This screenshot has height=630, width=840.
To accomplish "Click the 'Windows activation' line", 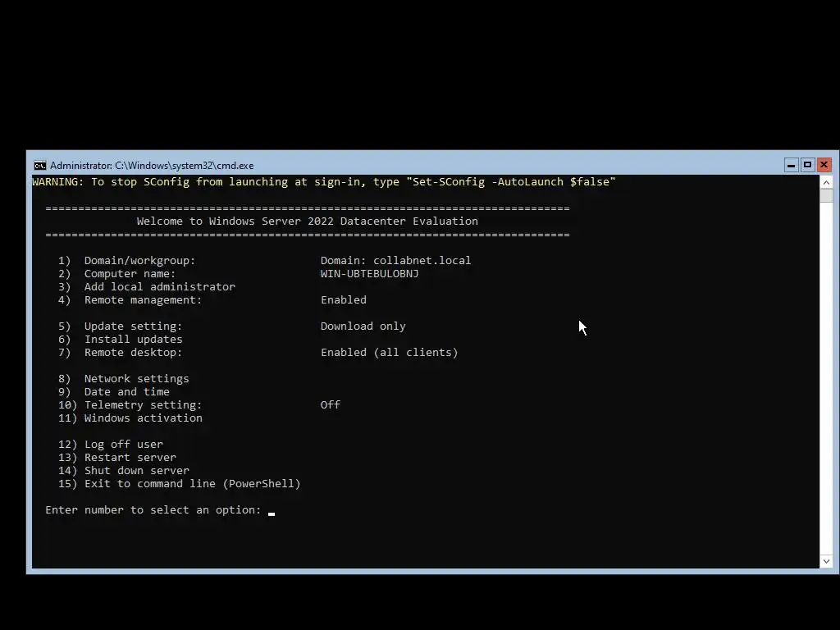I will coord(130,418).
